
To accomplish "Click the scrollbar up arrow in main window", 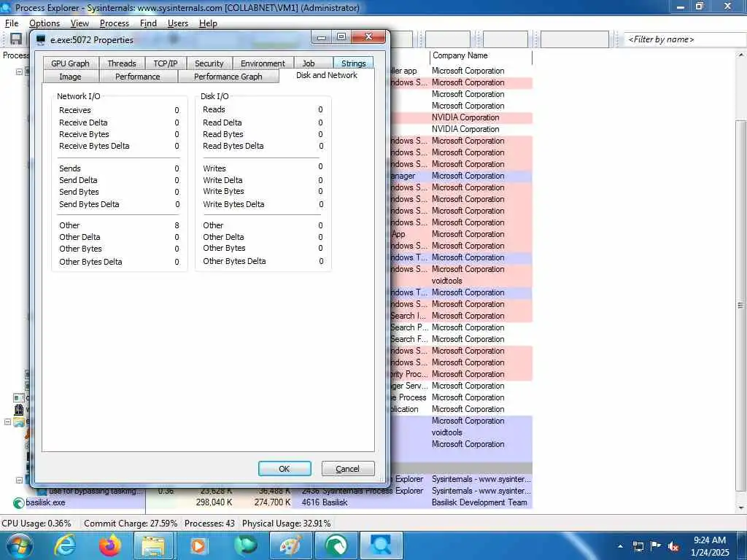I will coord(741,55).
